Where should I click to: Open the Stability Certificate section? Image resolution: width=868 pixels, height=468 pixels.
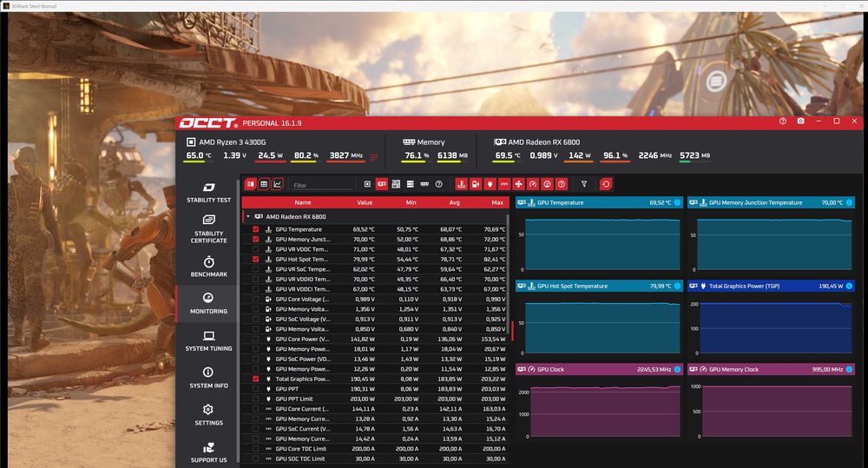208,228
